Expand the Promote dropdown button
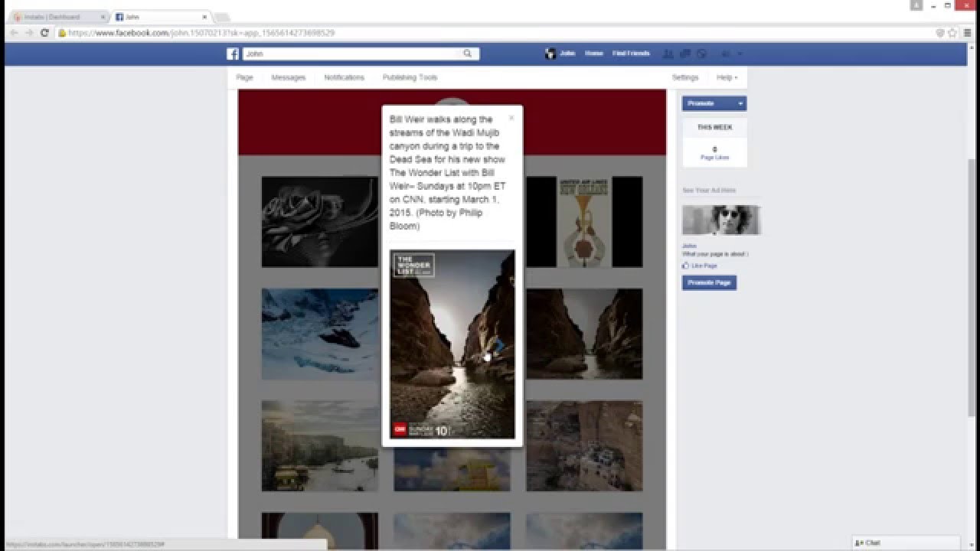The image size is (980, 551). [740, 103]
